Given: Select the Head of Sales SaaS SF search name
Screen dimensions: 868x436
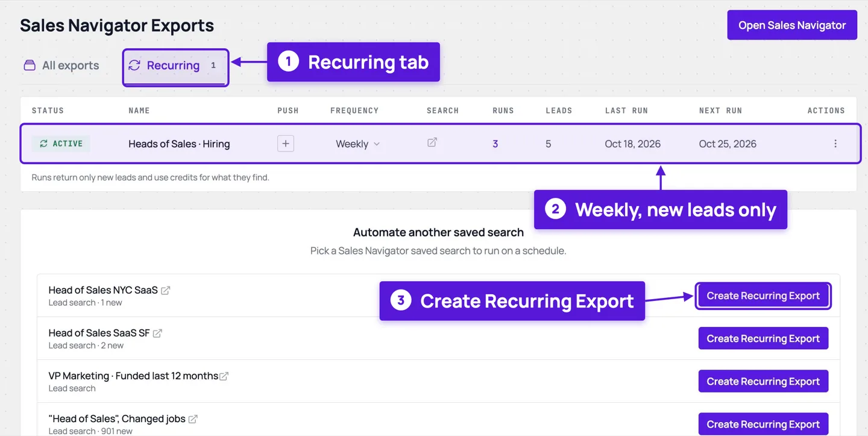Looking at the screenshot, I should [x=99, y=333].
